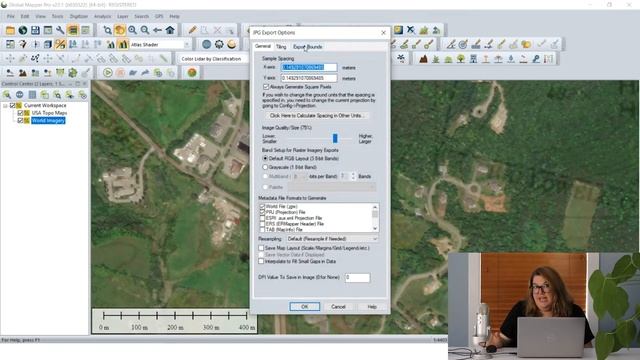
Task: Click the yellow map icon beside dialog
Action: pos(398,30)
